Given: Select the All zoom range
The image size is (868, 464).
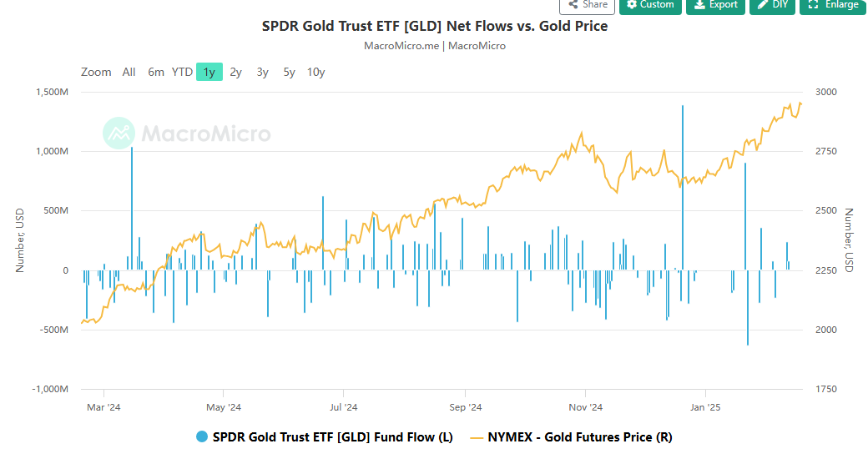Looking at the screenshot, I should (129, 72).
